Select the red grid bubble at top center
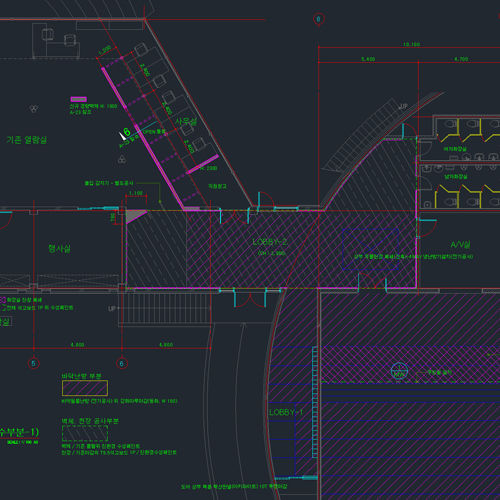500x500 pixels. pyautogui.click(x=318, y=19)
